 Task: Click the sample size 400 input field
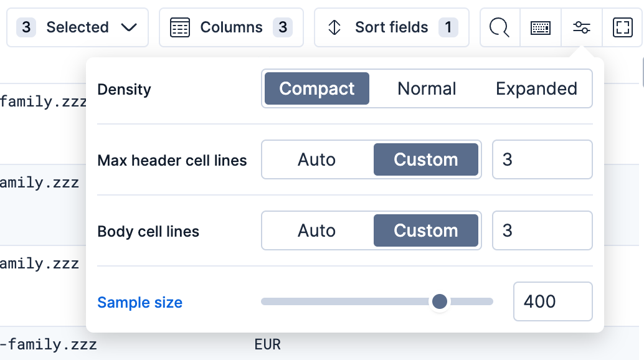click(552, 301)
